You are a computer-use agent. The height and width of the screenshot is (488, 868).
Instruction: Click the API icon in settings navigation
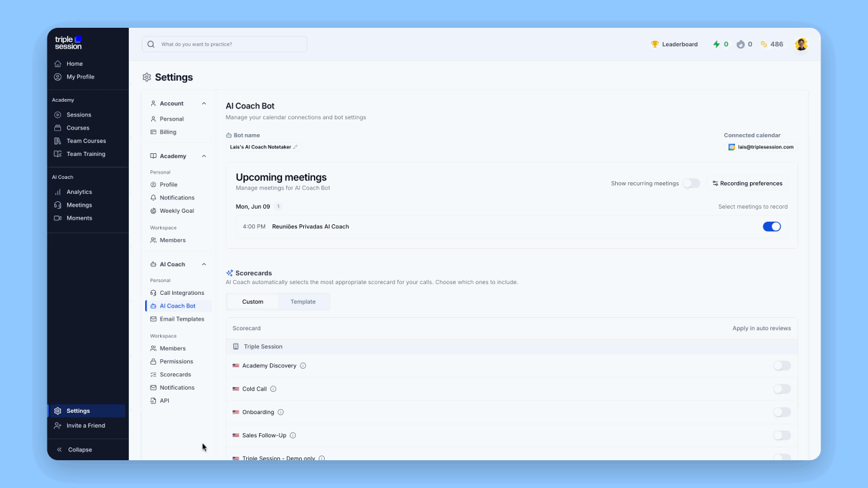[153, 401]
